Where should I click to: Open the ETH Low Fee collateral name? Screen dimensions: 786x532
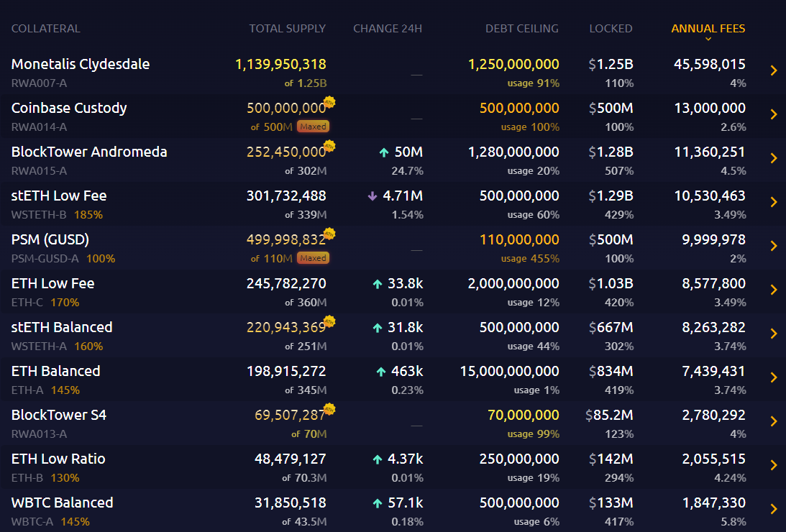pyautogui.click(x=52, y=283)
